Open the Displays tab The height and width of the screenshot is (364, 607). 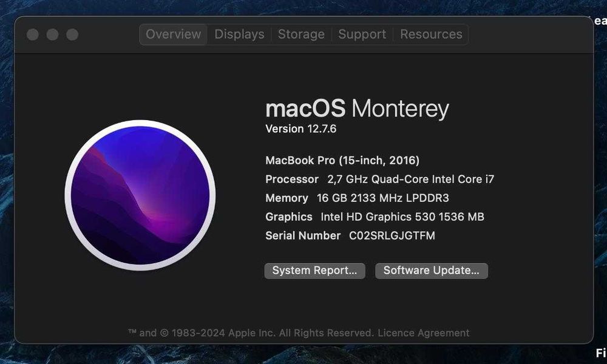[239, 35]
